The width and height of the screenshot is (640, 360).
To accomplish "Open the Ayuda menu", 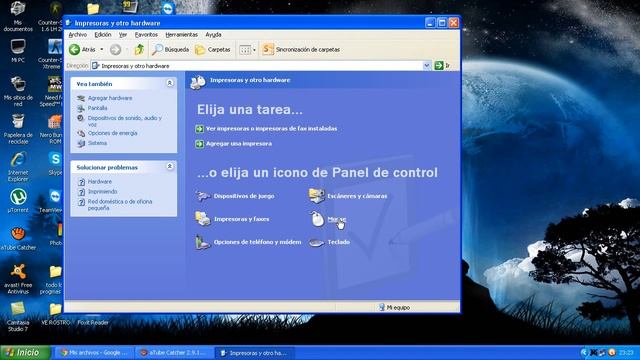I will (x=213, y=35).
